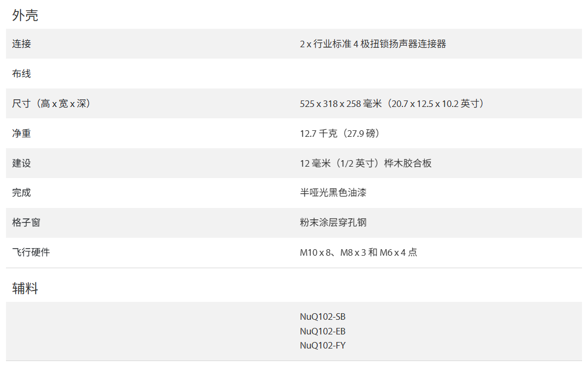The height and width of the screenshot is (367, 588).
Task: Click the 辅料 section heading
Action: point(25,288)
